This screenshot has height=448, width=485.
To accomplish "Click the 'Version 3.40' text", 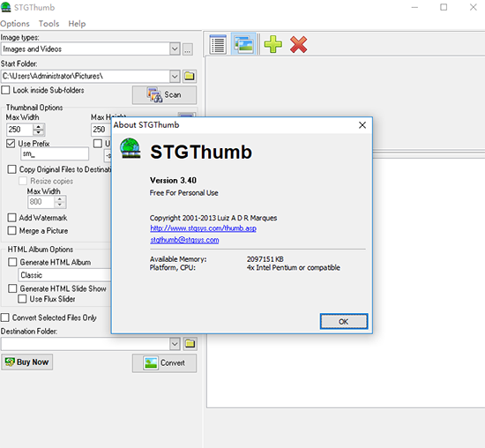I will (x=173, y=181).
